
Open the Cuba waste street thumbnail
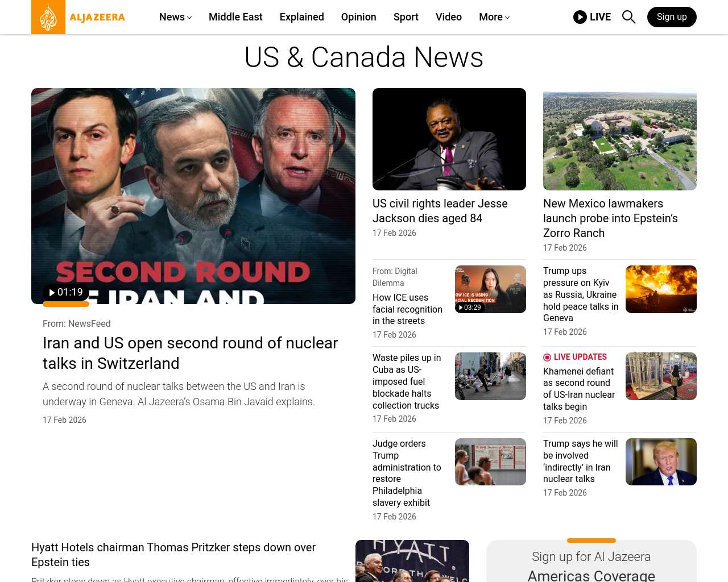490,376
